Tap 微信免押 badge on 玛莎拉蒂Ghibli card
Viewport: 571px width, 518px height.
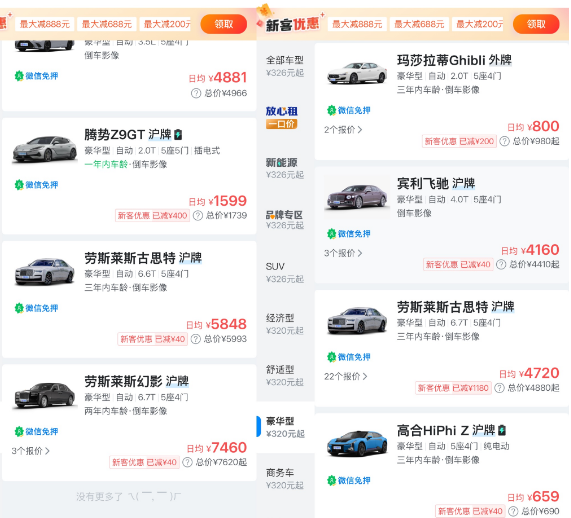(x=349, y=110)
